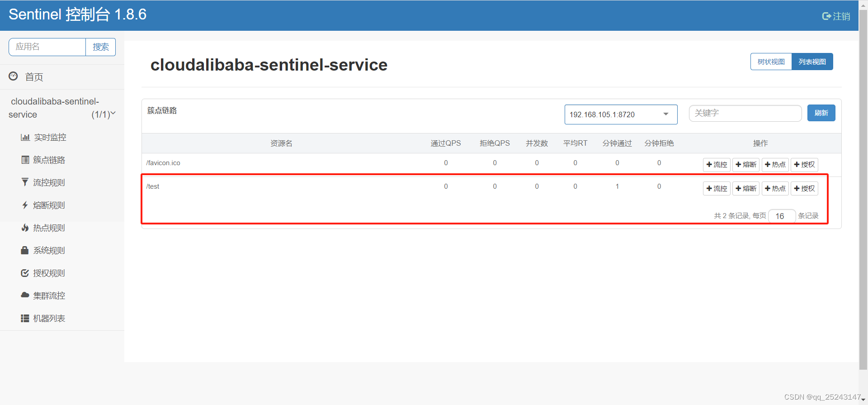Click the 平均RT column header
Viewport: 868px width, 405px height.
575,143
